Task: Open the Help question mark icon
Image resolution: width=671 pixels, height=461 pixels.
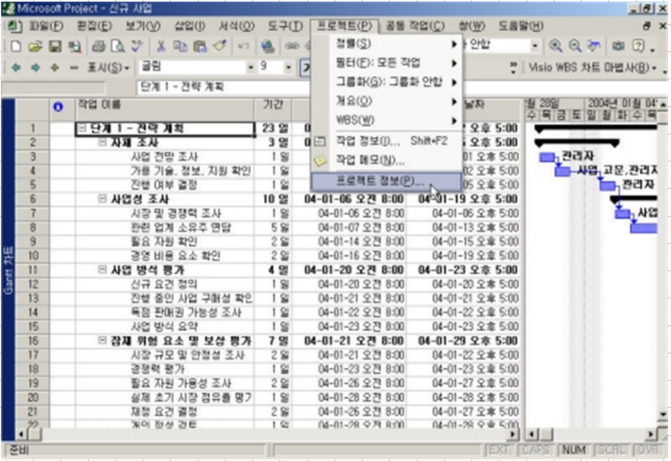Action: pyautogui.click(x=638, y=46)
